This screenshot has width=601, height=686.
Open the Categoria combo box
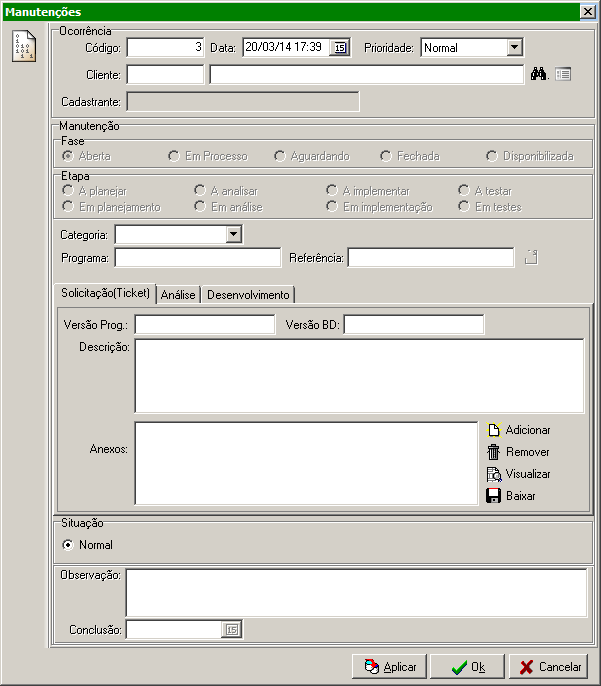click(234, 234)
